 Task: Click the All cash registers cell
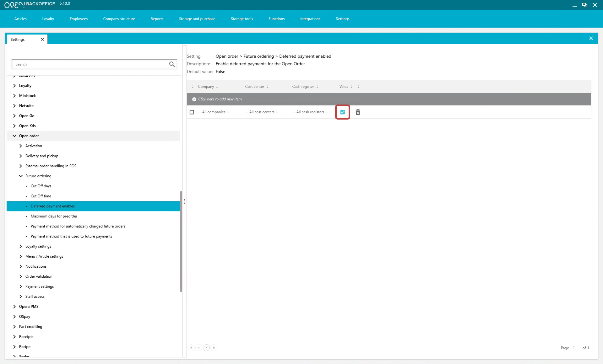(x=310, y=112)
